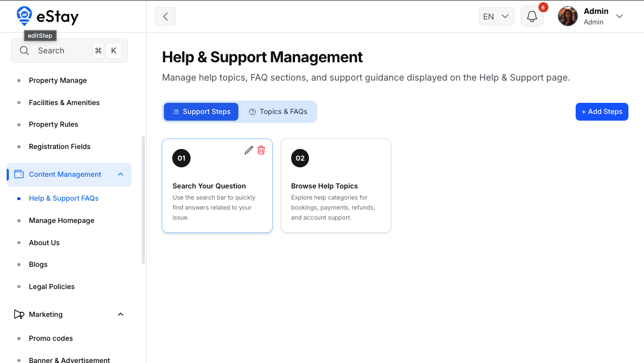This screenshot has height=363, width=644.
Task: Delete step 01 with trash icon
Action: pyautogui.click(x=261, y=150)
